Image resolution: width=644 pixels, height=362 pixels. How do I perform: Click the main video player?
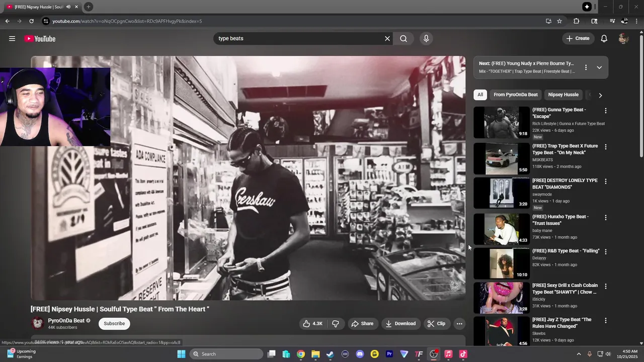(x=248, y=178)
